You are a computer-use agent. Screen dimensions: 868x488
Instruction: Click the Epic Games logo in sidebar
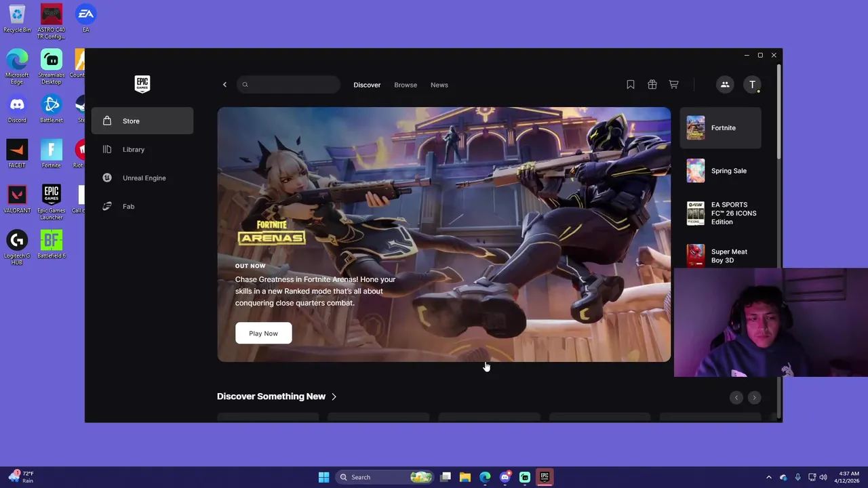click(142, 84)
